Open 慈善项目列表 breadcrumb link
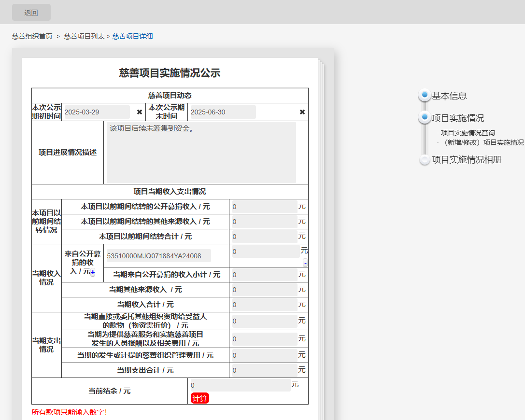The height and width of the screenshot is (420, 525). [84, 36]
